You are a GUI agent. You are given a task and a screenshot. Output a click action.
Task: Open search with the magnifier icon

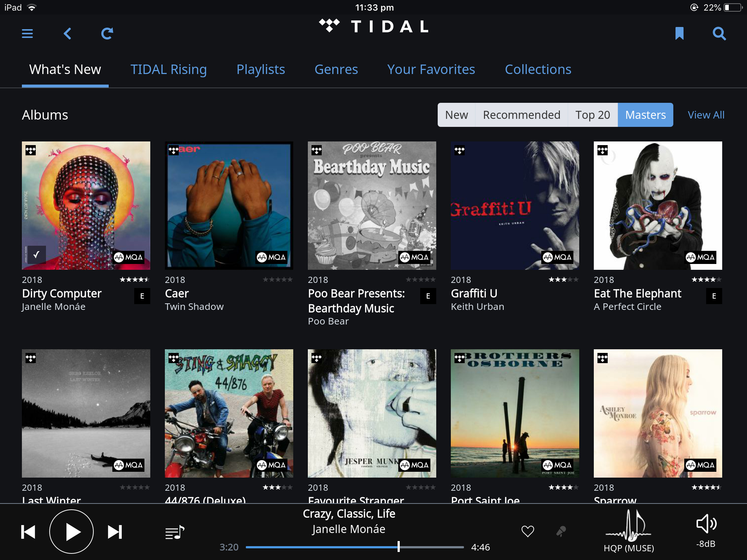[x=719, y=34]
